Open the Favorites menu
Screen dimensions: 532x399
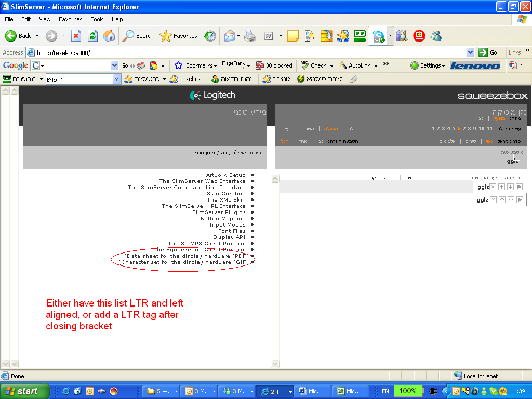coord(70,19)
